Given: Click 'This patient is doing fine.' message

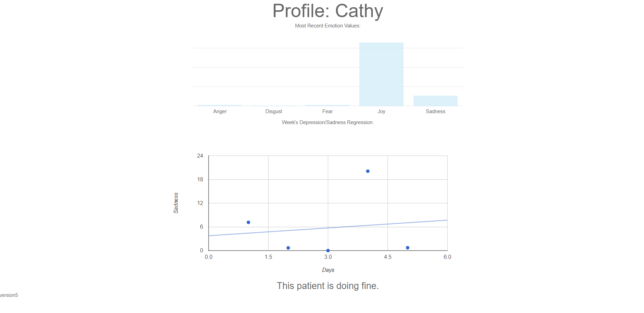Looking at the screenshot, I should (328, 286).
